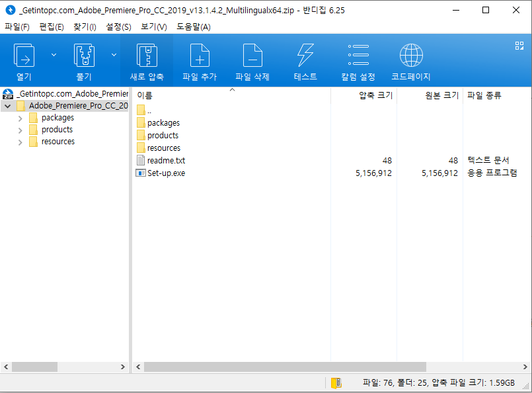Screen dimensions: 532x393
Task: Click the status bar archive icon
Action: (x=336, y=383)
